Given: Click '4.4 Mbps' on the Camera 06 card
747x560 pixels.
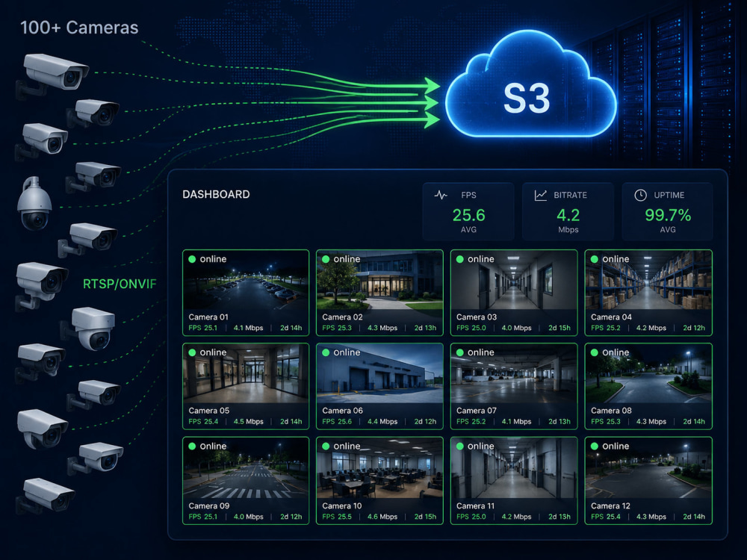Looking at the screenshot, I should [x=382, y=421].
